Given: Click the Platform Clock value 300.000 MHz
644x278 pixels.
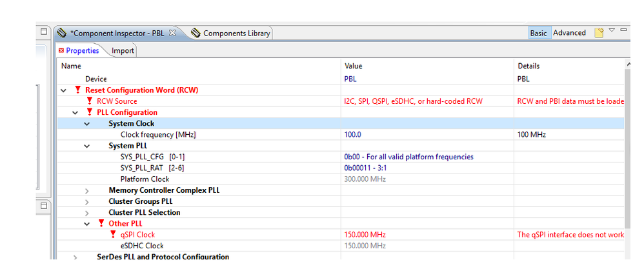Looking at the screenshot, I should [365, 179].
